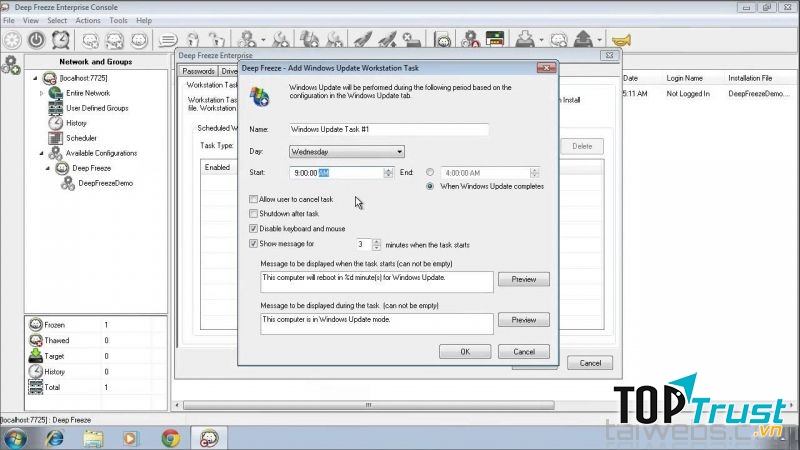Click the download tray toolbar icon

(x=524, y=39)
